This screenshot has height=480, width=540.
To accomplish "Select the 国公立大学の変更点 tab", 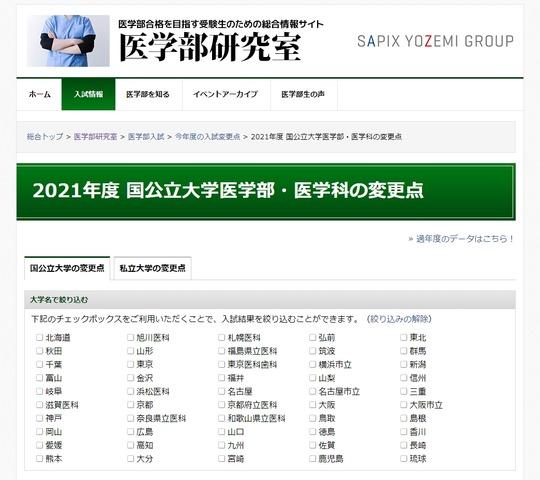I will (67, 268).
